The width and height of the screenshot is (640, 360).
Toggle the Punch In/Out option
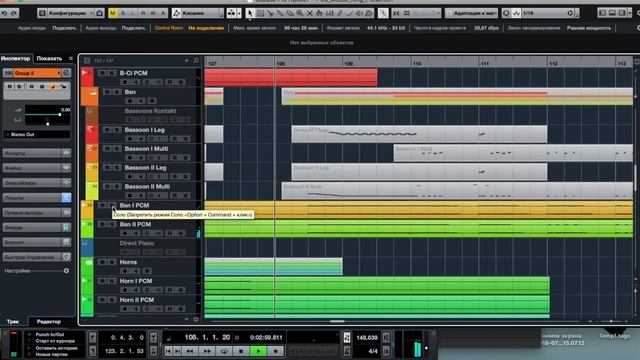click(50, 334)
